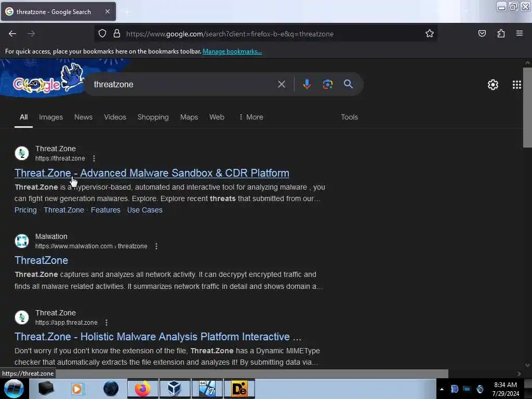Open options for Malwation result

pyautogui.click(x=156, y=246)
